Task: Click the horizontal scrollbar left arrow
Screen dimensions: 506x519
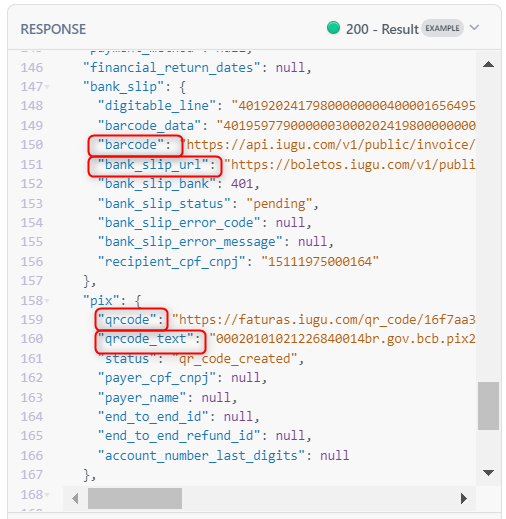Action: coord(75,499)
